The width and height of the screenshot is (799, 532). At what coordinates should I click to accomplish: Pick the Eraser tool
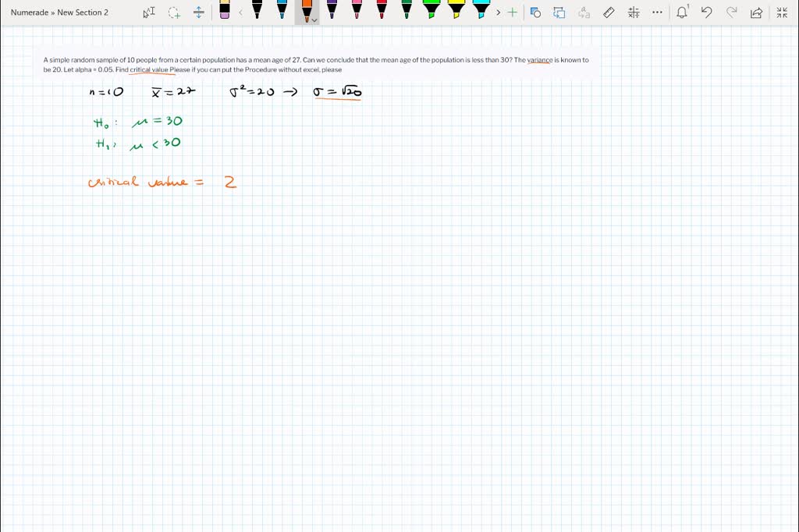tap(225, 10)
